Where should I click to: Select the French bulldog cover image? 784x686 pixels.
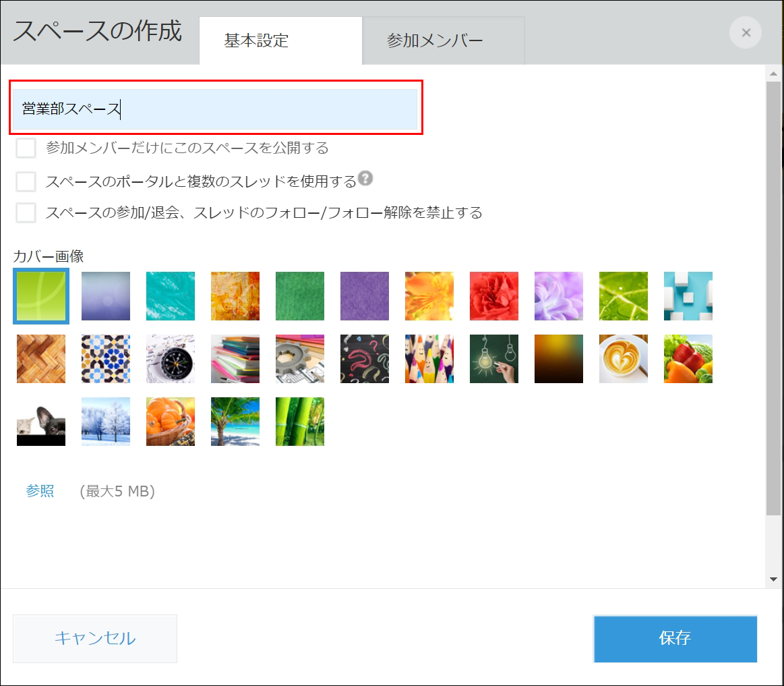point(40,422)
